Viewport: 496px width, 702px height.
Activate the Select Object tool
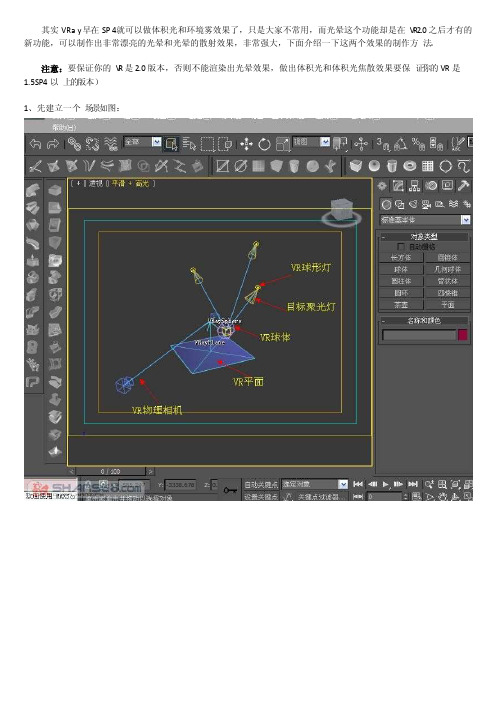pyautogui.click(x=171, y=144)
